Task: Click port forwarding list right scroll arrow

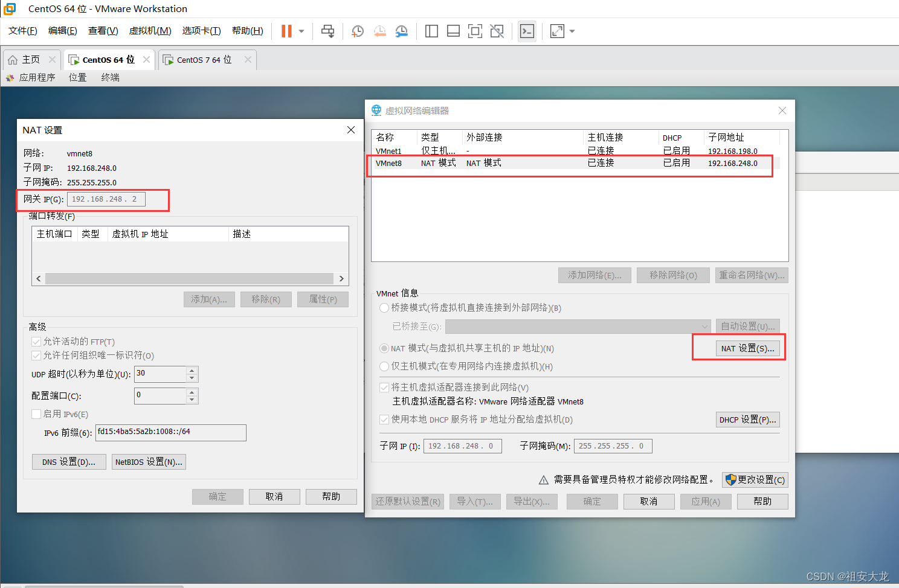Action: [x=341, y=279]
